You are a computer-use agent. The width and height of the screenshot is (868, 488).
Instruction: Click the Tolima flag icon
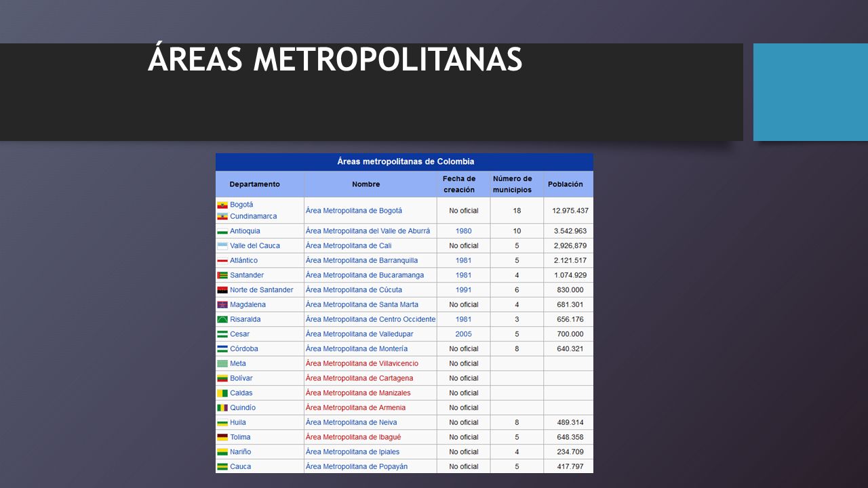pyautogui.click(x=222, y=437)
